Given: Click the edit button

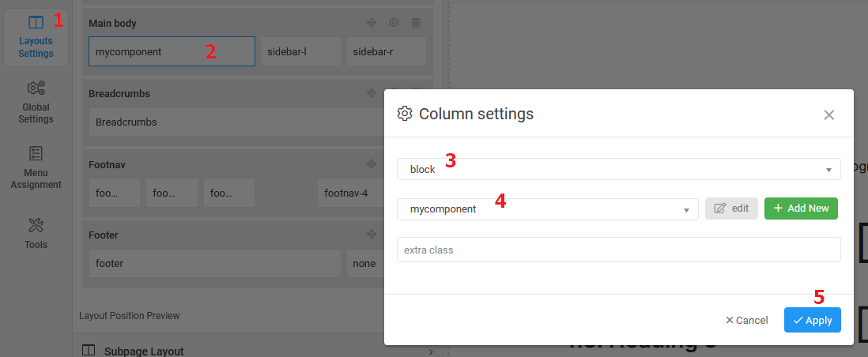Looking at the screenshot, I should (x=731, y=209).
